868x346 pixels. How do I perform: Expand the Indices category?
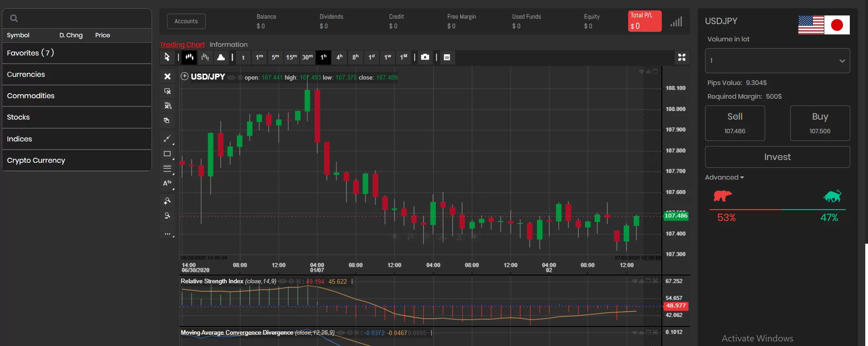point(76,139)
